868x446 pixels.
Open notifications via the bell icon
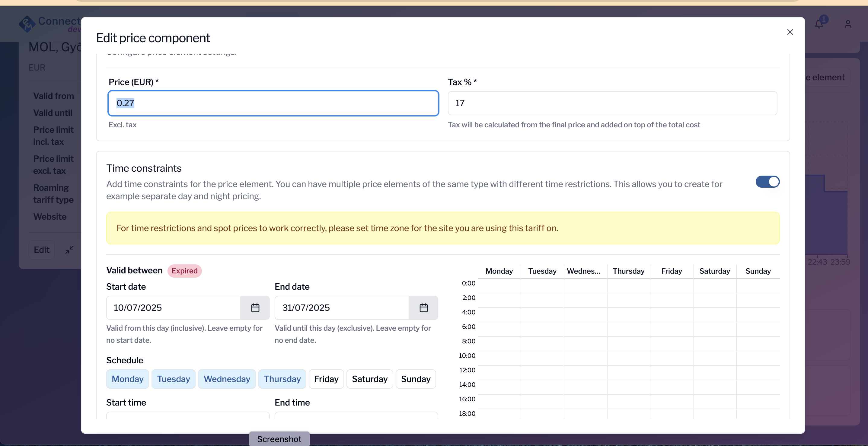click(819, 24)
